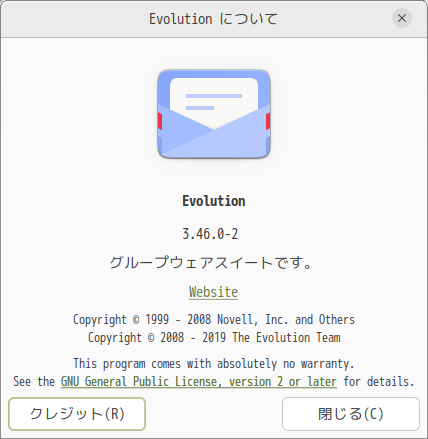Click the bold Evolution application name
This screenshot has width=428, height=439.
tap(214, 201)
